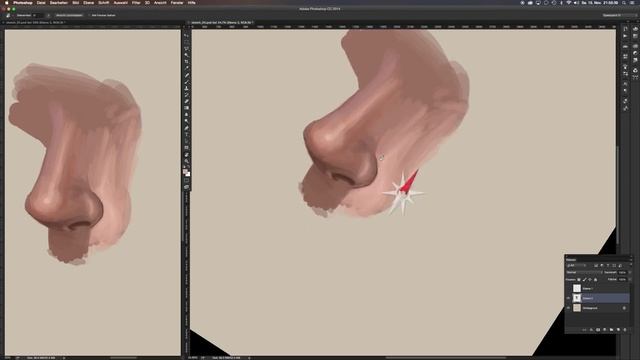Create a new layer icon

(618, 329)
